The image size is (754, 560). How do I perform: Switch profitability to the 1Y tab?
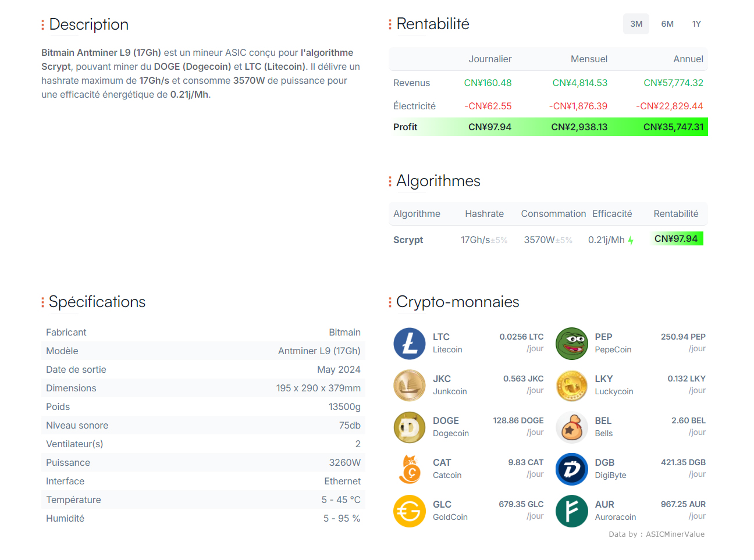696,24
